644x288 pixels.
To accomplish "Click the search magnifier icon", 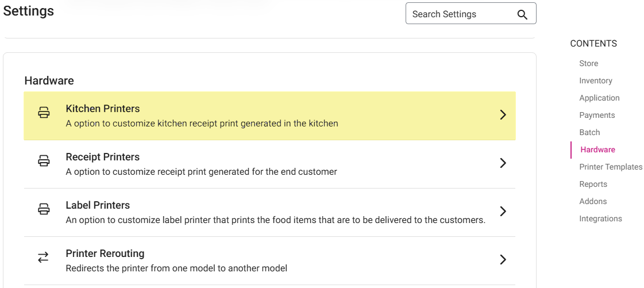I will tap(522, 14).
